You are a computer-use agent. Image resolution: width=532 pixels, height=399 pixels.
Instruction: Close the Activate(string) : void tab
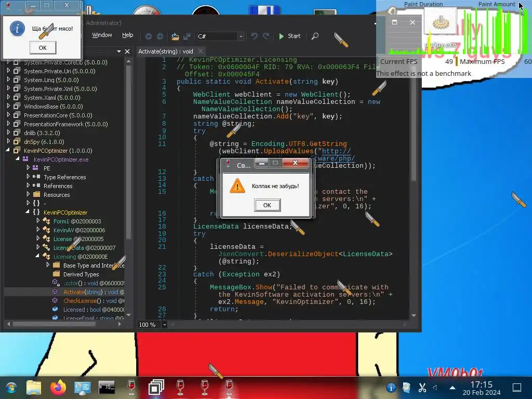click(x=201, y=51)
